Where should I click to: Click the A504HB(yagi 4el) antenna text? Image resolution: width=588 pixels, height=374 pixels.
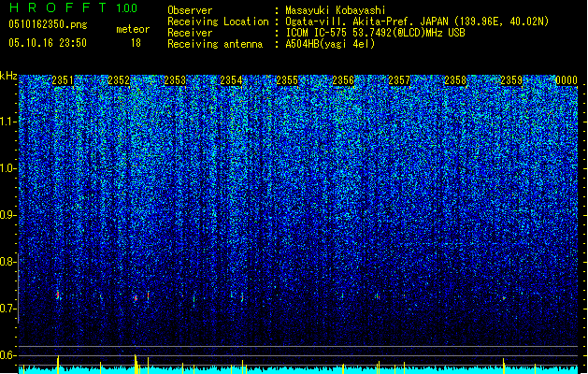(x=330, y=44)
